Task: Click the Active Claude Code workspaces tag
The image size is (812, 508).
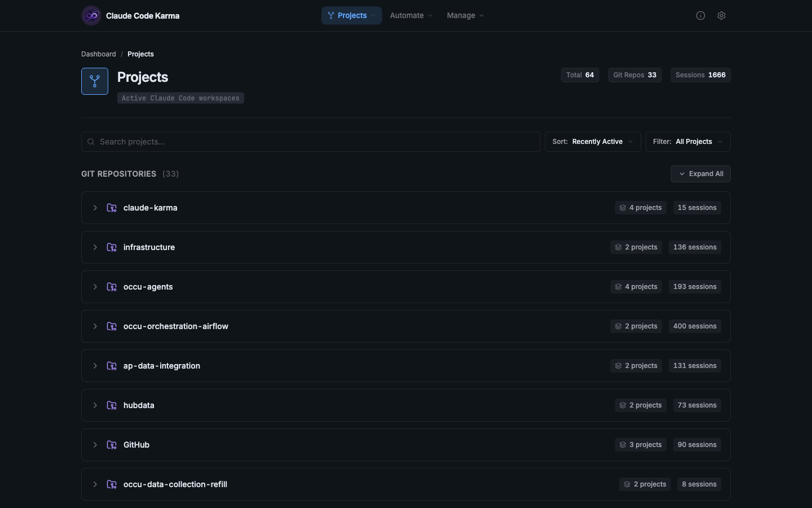Action: coord(180,98)
